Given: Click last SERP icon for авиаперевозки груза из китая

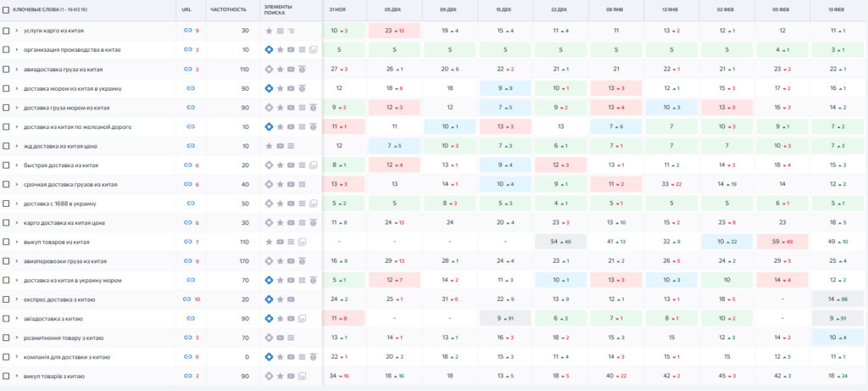Looking at the screenshot, I should pos(303,261).
